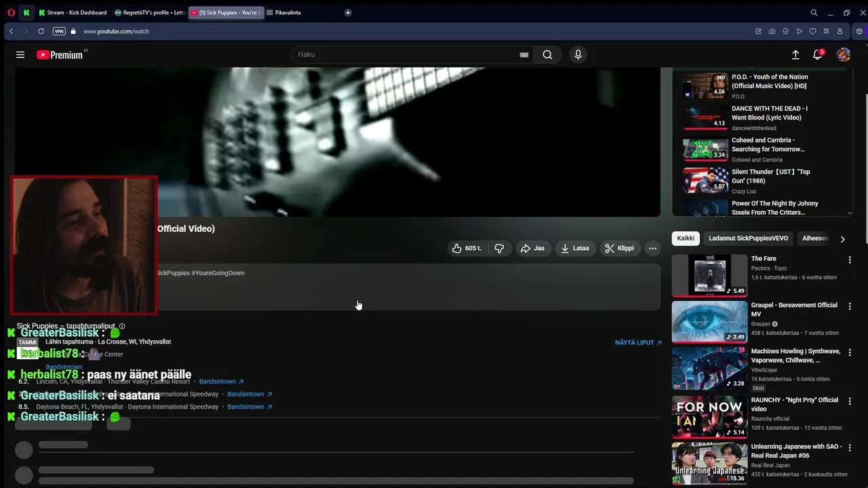Open the extensions cube icon

(x=859, y=31)
